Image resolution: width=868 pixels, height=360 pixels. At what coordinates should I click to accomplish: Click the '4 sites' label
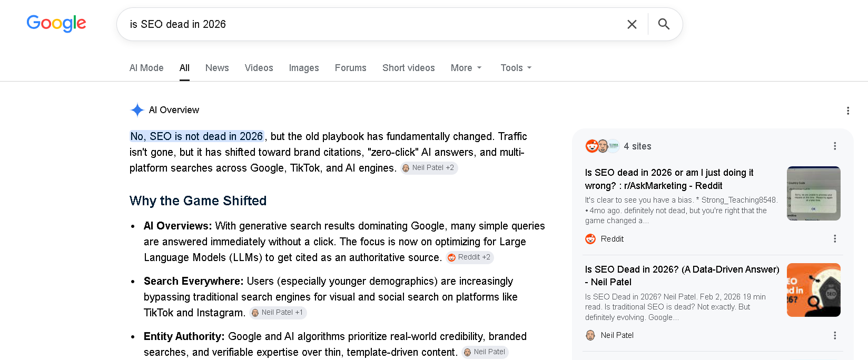point(637,146)
